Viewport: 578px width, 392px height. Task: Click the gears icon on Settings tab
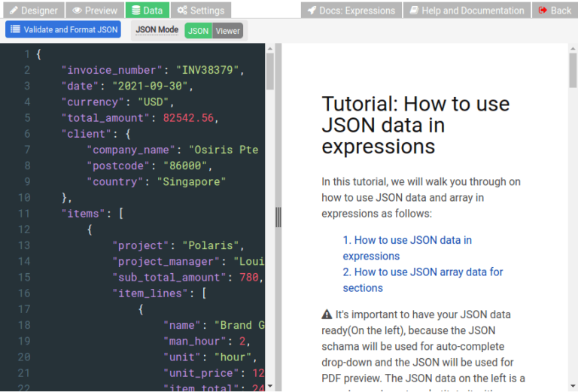tap(181, 11)
